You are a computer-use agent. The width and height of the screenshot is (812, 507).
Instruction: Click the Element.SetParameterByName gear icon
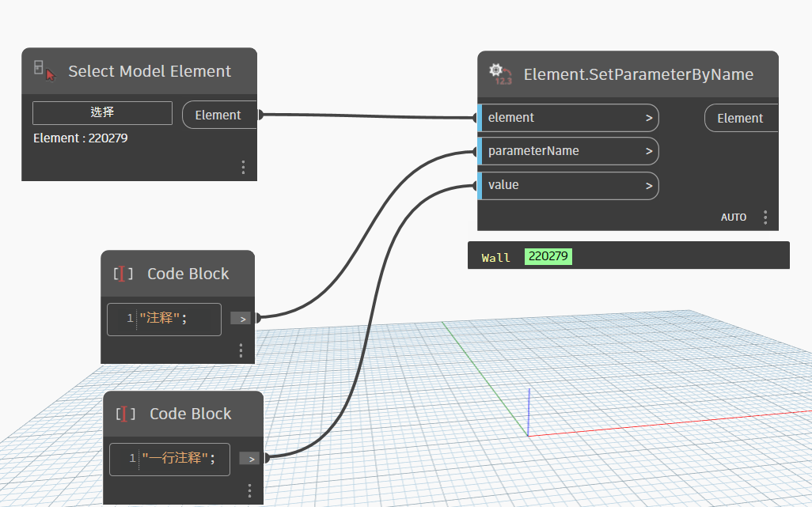(500, 74)
